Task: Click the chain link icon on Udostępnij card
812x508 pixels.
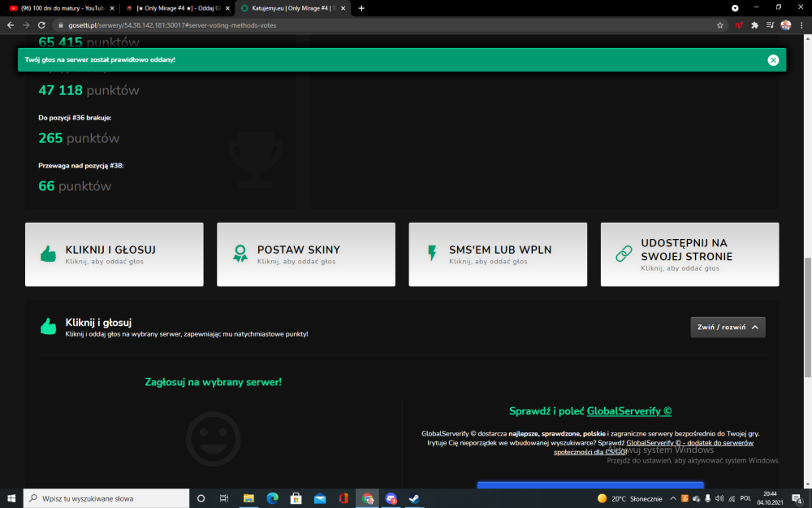Action: click(x=624, y=254)
